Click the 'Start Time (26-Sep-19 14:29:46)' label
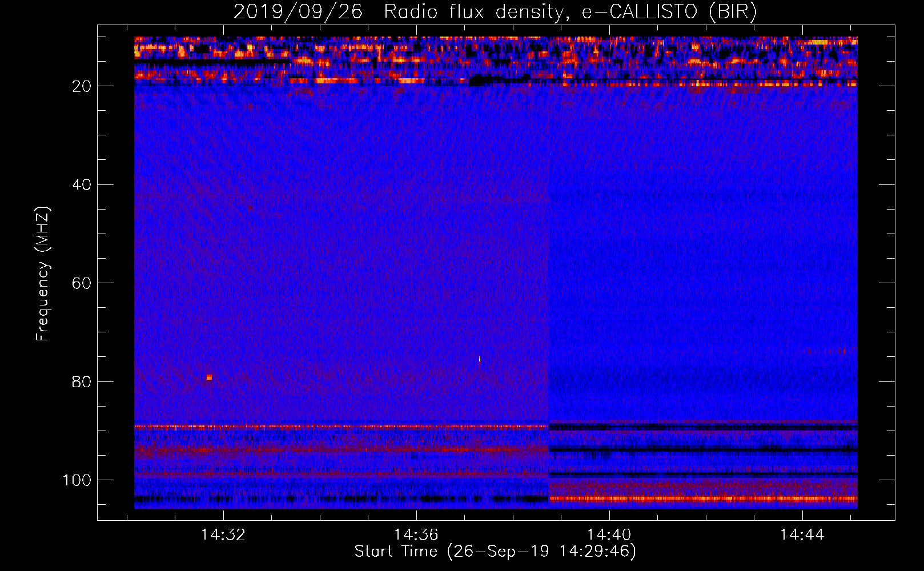 (x=495, y=552)
